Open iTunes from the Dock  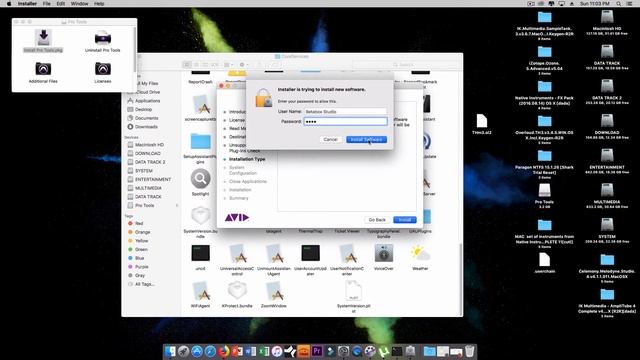tap(277, 351)
